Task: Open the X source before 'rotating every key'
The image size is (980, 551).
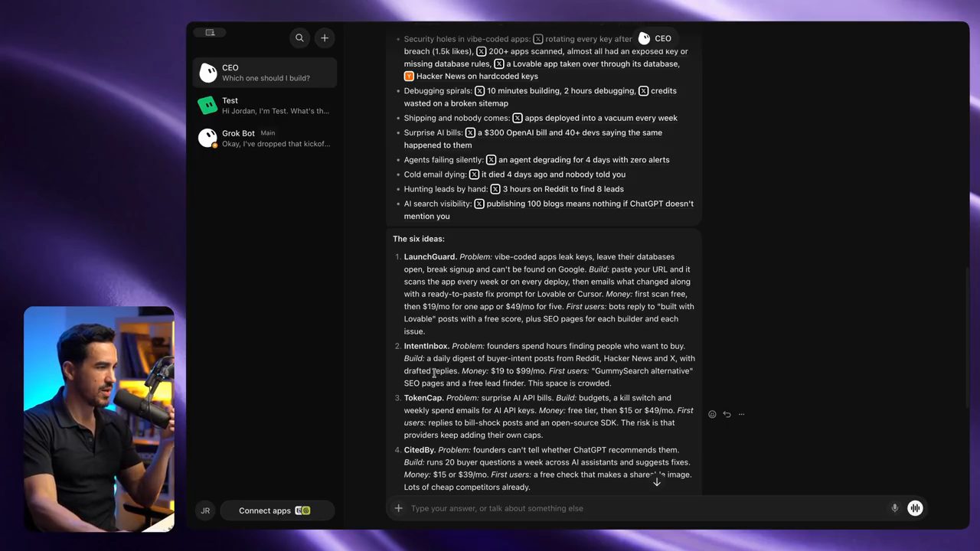Action: click(x=538, y=39)
